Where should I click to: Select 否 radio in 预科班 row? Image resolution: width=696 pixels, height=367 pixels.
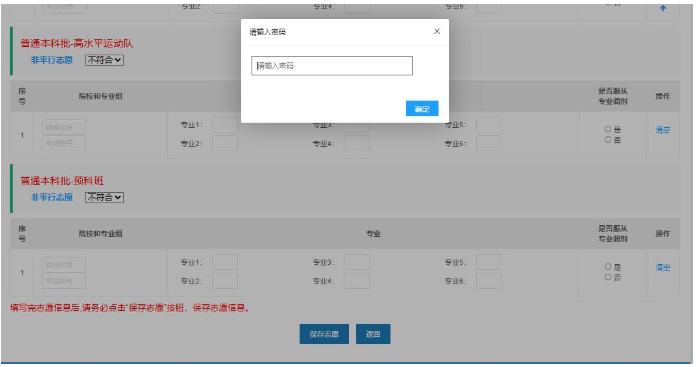[x=608, y=277]
